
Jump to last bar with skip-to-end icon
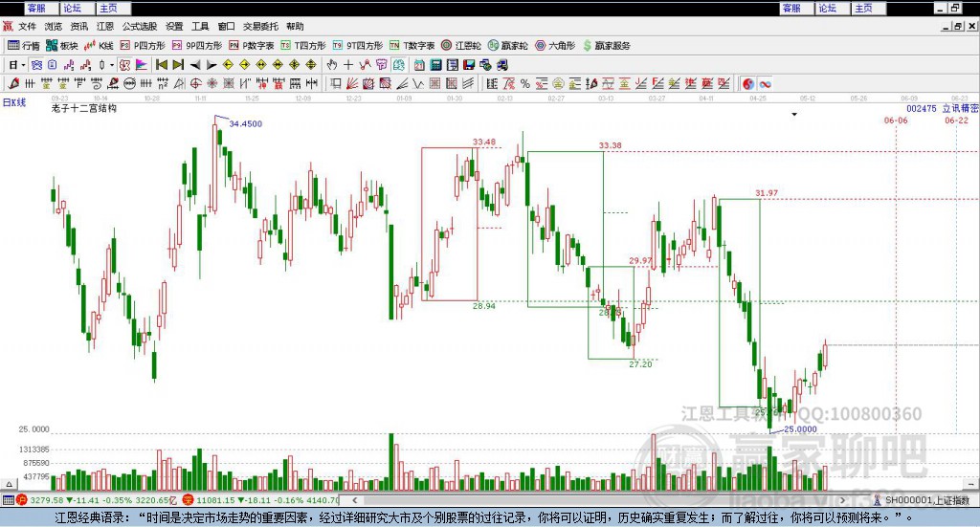point(179,65)
